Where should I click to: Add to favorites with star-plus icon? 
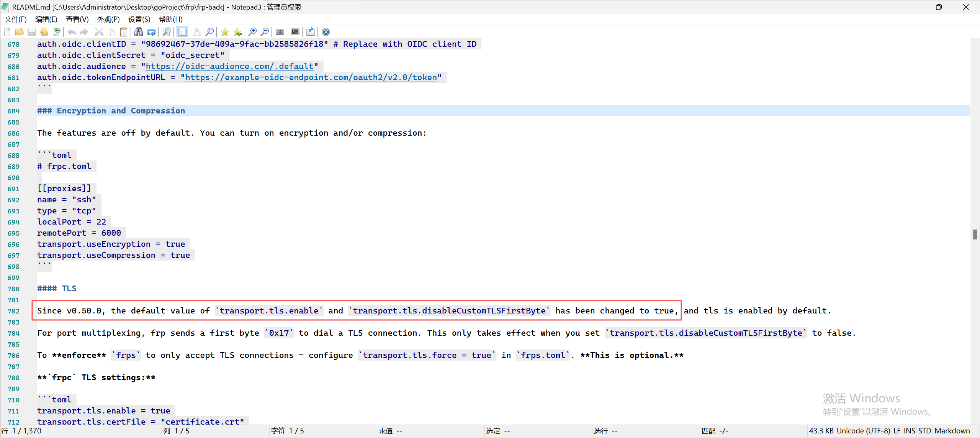237,32
